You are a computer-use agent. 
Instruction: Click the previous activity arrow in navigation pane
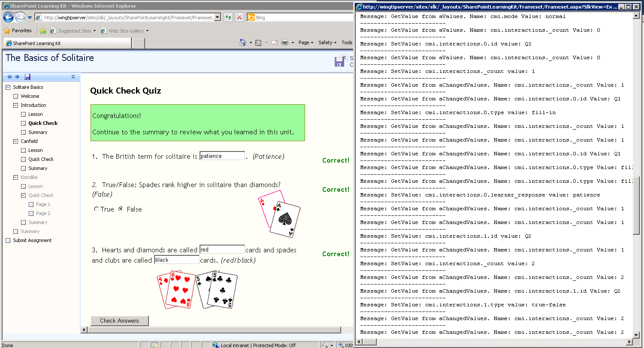pos(9,77)
